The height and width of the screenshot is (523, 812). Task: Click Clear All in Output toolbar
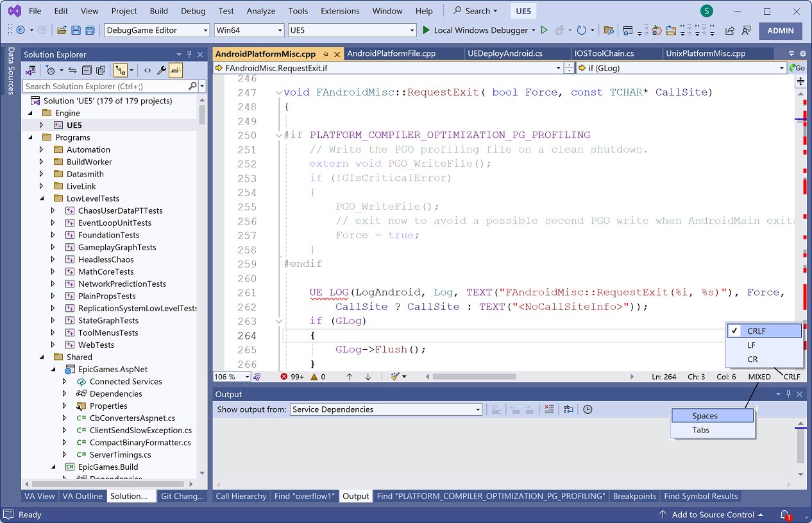(548, 409)
